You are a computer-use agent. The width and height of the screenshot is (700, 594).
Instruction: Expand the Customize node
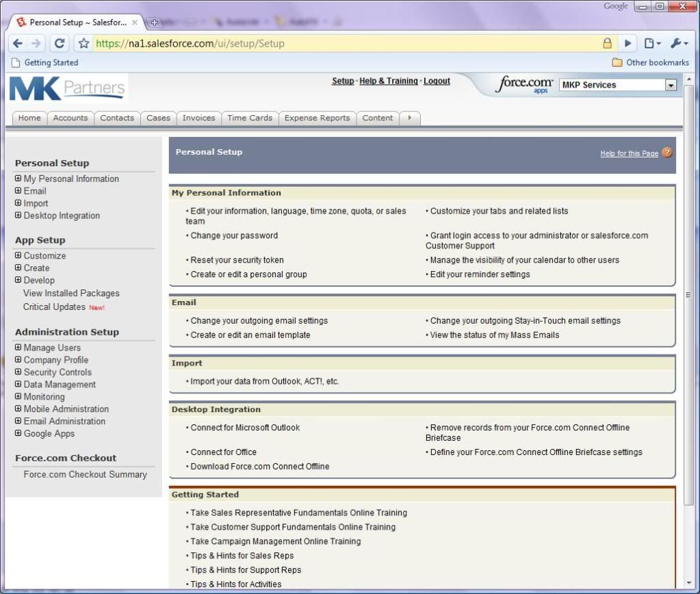click(18, 255)
